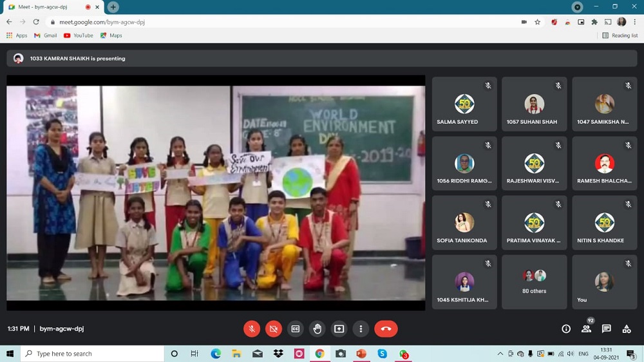This screenshot has width=644, height=362.
Task: Show the participants list with 92 badge
Action: tap(586, 329)
